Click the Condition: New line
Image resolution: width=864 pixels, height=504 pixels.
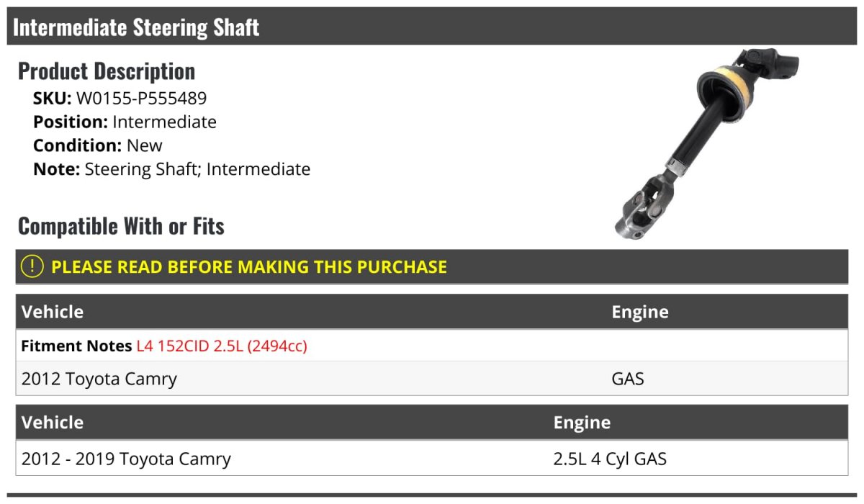click(x=98, y=145)
